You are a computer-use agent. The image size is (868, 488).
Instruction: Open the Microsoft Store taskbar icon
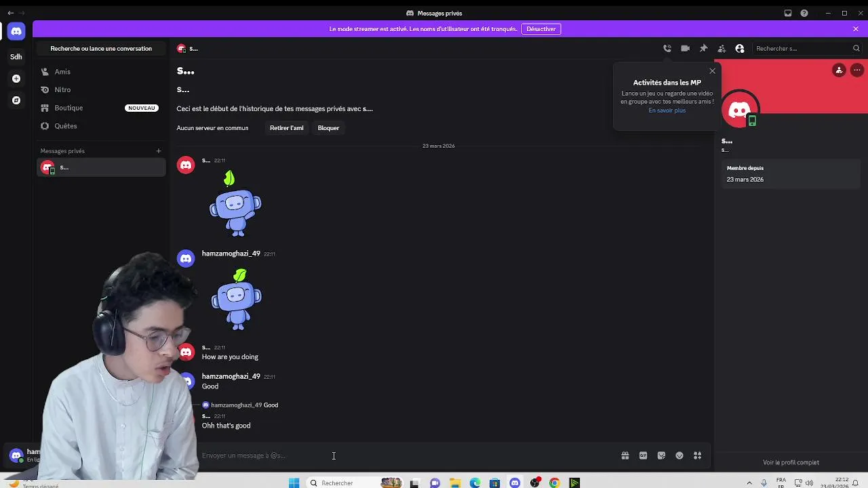pos(495,483)
